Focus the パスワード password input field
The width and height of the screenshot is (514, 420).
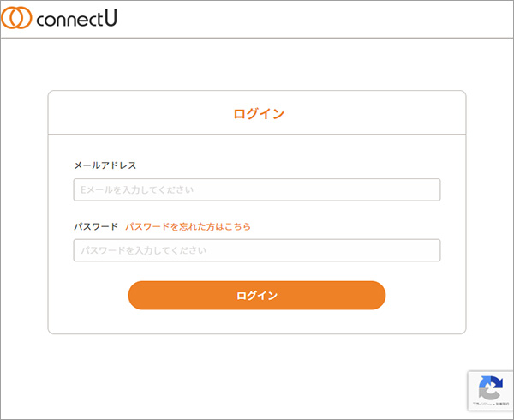(x=257, y=250)
